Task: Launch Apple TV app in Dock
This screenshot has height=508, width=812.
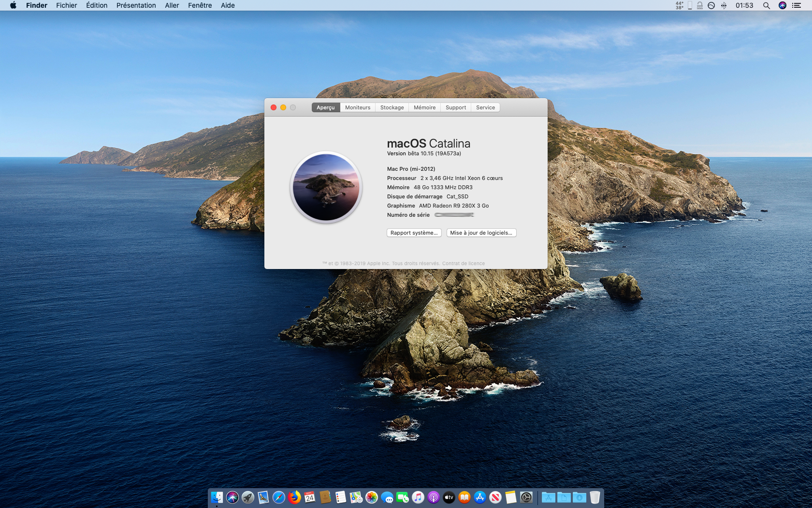Action: pos(449,497)
